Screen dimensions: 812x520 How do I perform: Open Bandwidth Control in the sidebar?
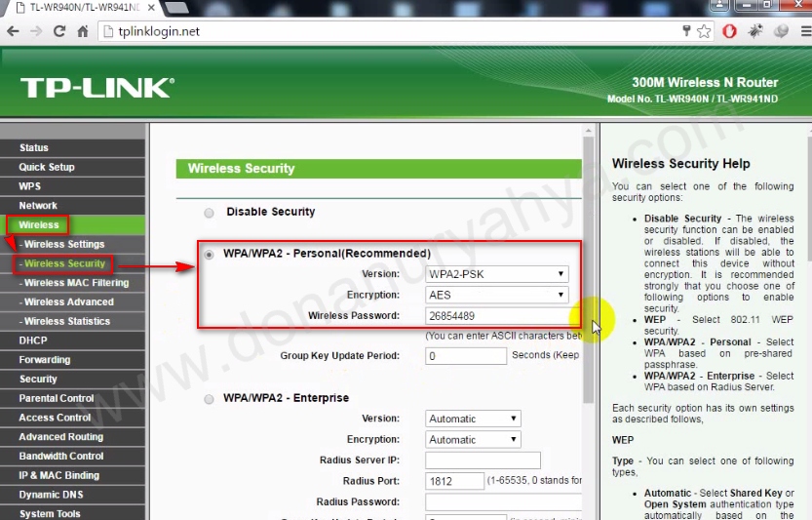(72, 456)
